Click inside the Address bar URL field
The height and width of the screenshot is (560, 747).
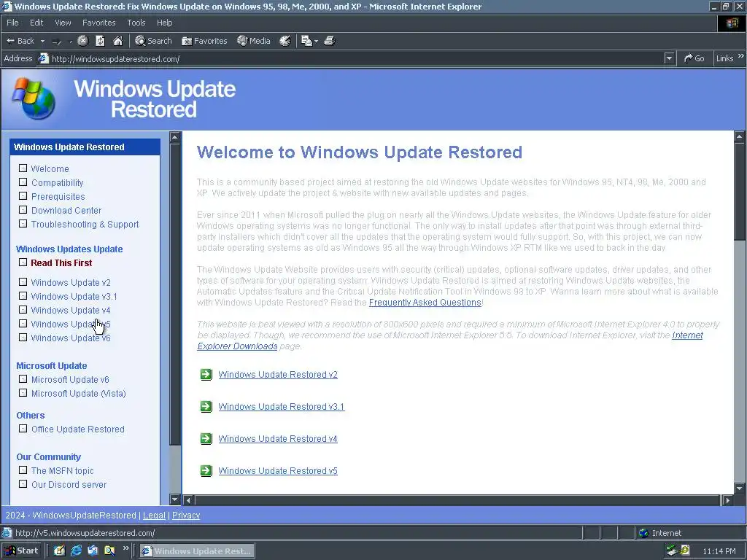click(356, 59)
